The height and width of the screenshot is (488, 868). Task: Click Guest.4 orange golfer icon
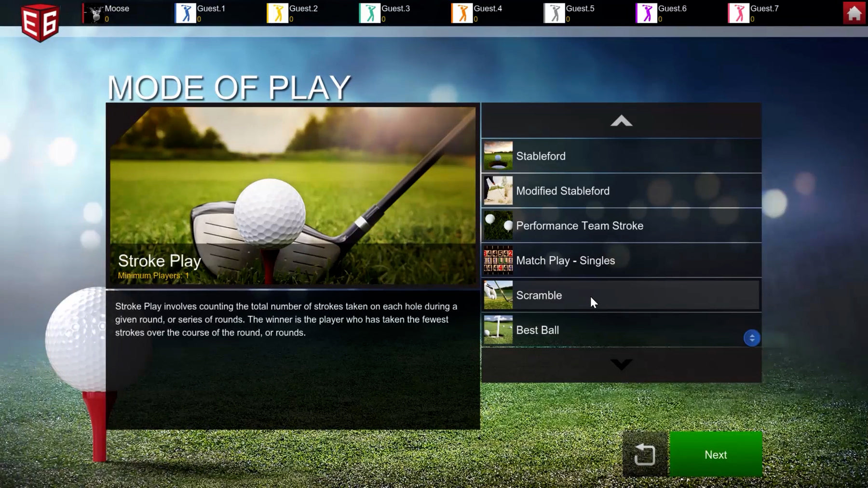coord(462,13)
